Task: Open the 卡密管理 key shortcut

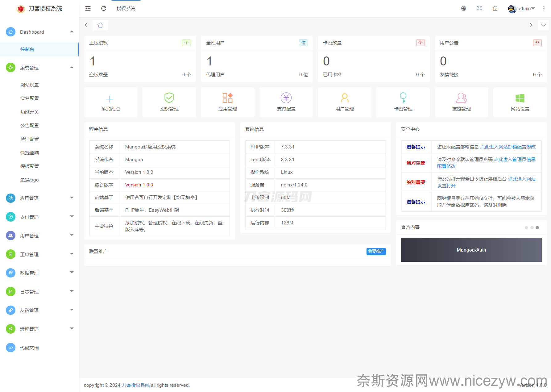Action: [x=403, y=102]
